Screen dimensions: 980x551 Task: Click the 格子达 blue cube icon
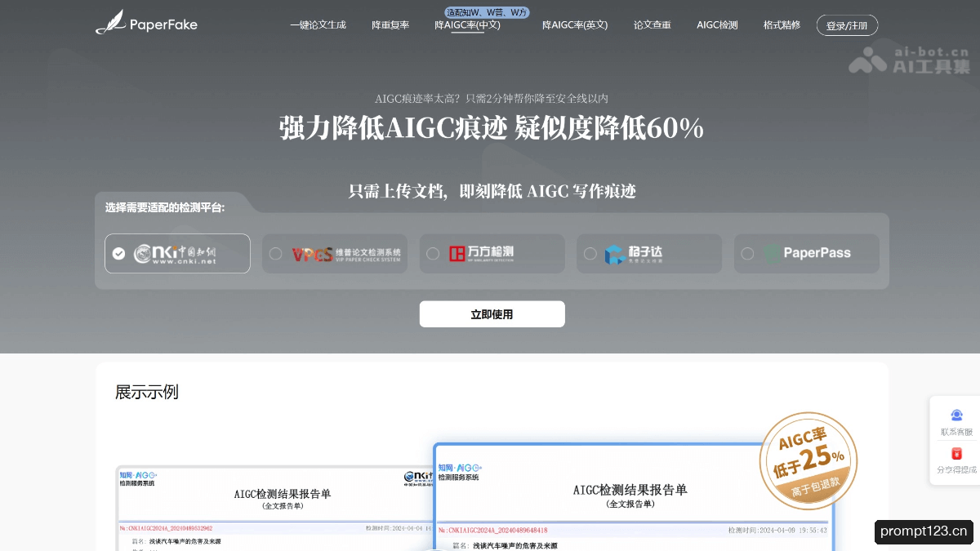[614, 254]
